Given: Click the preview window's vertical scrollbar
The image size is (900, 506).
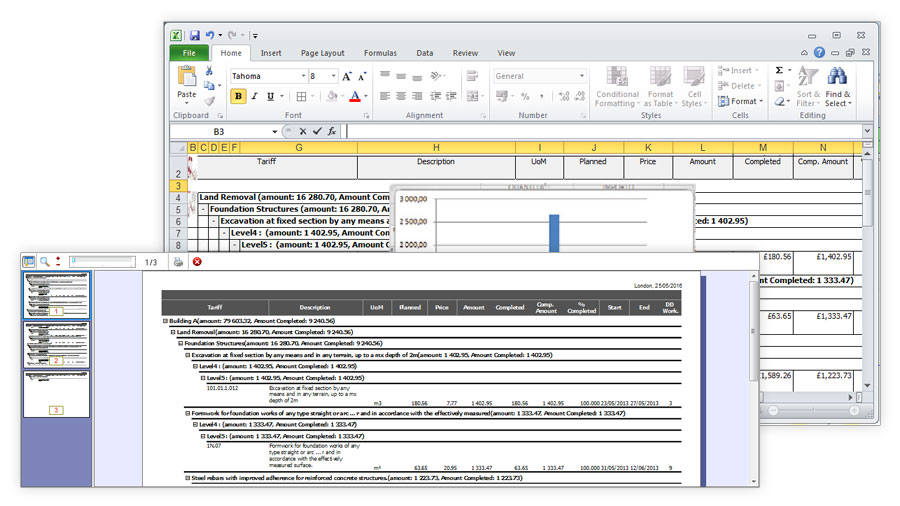Looking at the screenshot, I should tap(754, 379).
